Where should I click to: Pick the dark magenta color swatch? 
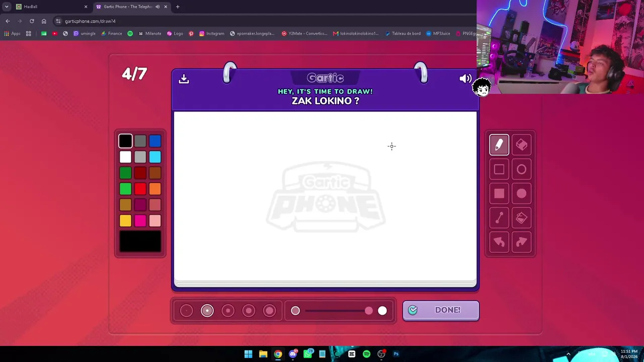(x=140, y=205)
